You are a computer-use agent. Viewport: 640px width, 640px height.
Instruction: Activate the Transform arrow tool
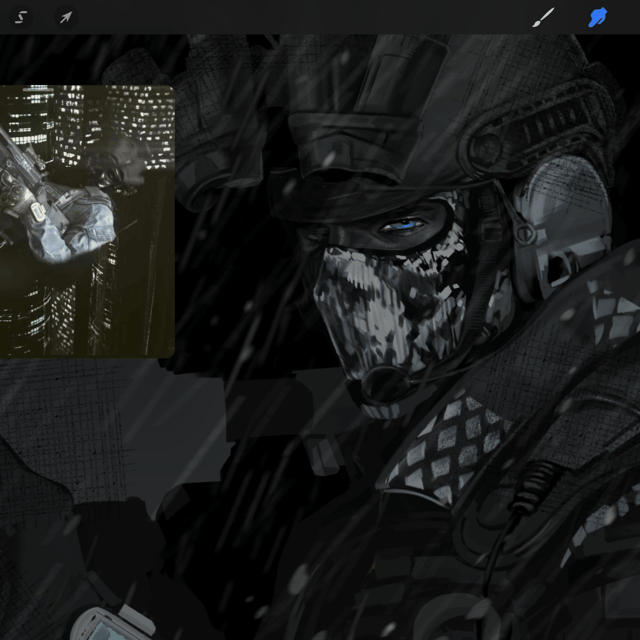point(66,17)
